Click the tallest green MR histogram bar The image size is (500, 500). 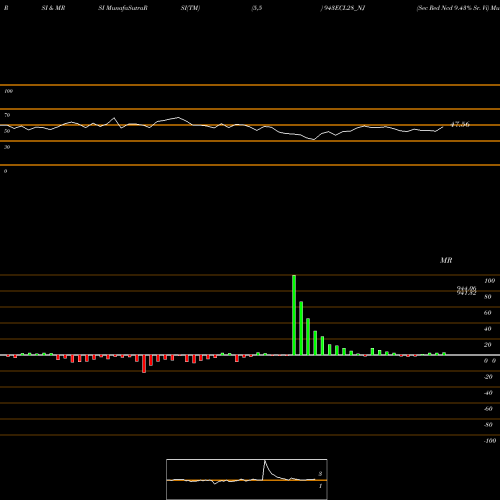[x=294, y=315]
